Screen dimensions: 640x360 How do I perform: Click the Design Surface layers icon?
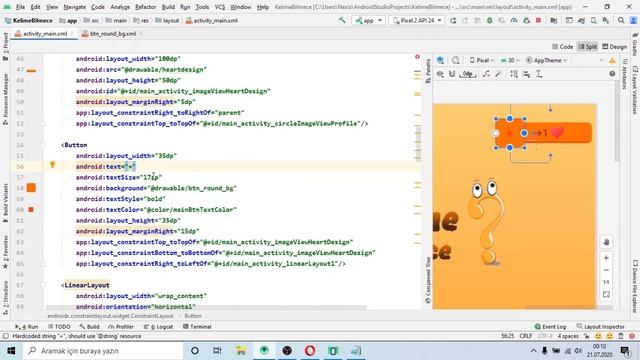pyautogui.click(x=440, y=60)
